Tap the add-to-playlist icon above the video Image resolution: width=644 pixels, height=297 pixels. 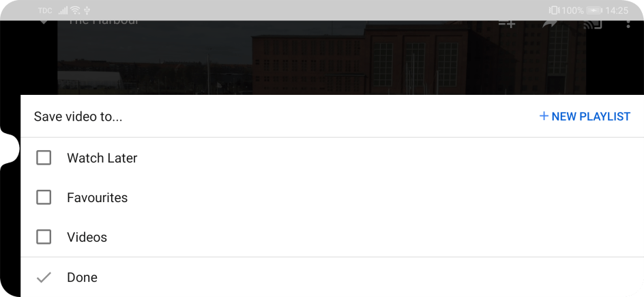[x=507, y=24]
